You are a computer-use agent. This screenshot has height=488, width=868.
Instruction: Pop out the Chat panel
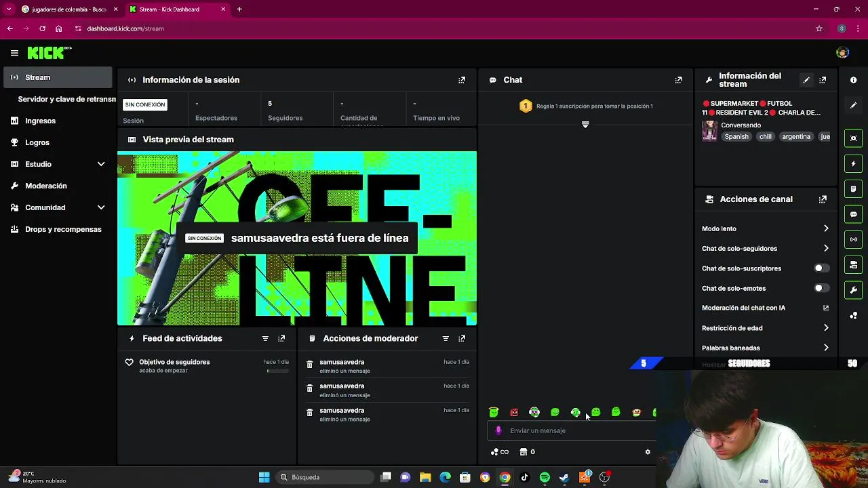(678, 80)
